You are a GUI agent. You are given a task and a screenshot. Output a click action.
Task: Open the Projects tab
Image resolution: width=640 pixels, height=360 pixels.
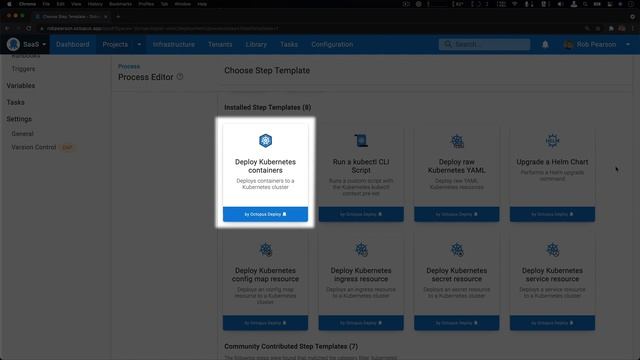[115, 44]
